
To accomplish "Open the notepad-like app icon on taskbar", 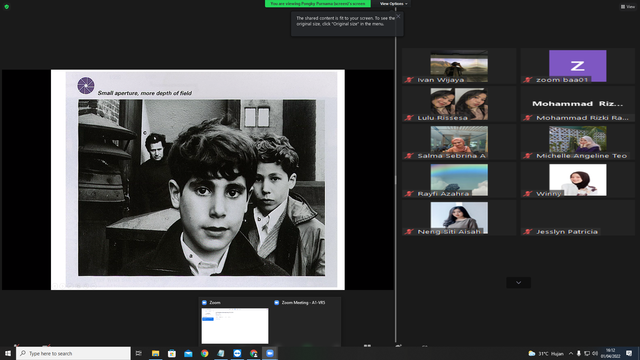I will (221, 353).
